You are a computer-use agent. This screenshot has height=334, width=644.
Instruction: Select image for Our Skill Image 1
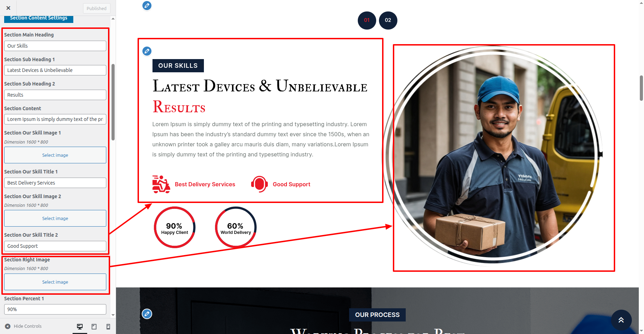(55, 155)
